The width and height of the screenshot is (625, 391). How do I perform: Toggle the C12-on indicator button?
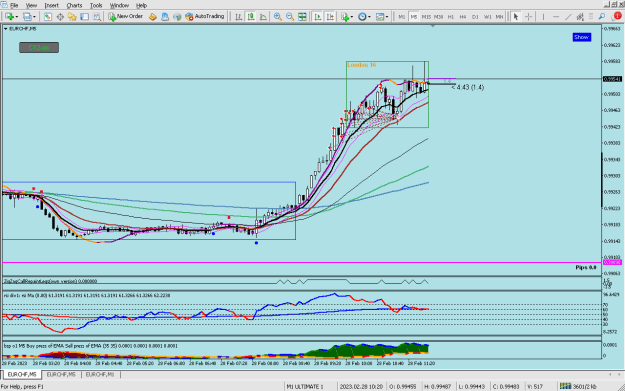point(39,47)
